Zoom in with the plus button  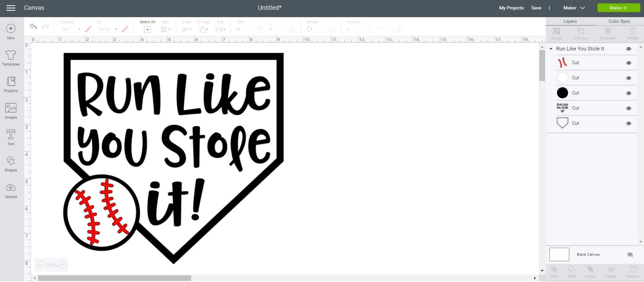pyautogui.click(x=63, y=265)
